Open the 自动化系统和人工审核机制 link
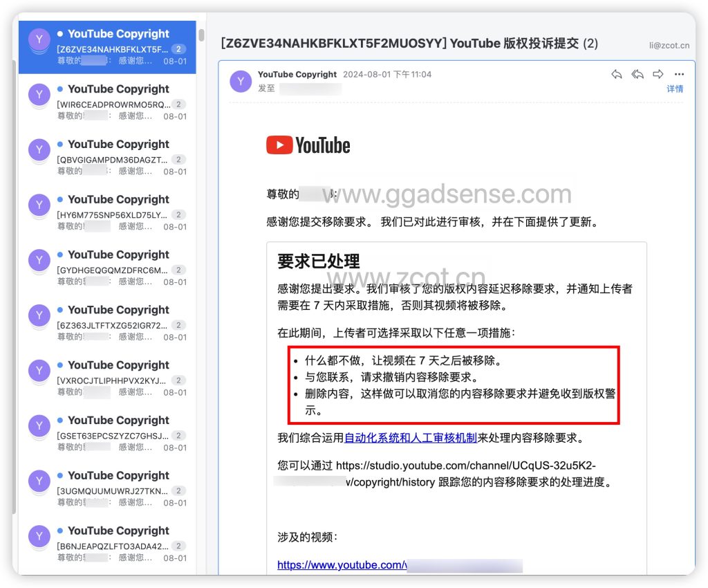Viewport: 708px width, 588px height. point(411,438)
